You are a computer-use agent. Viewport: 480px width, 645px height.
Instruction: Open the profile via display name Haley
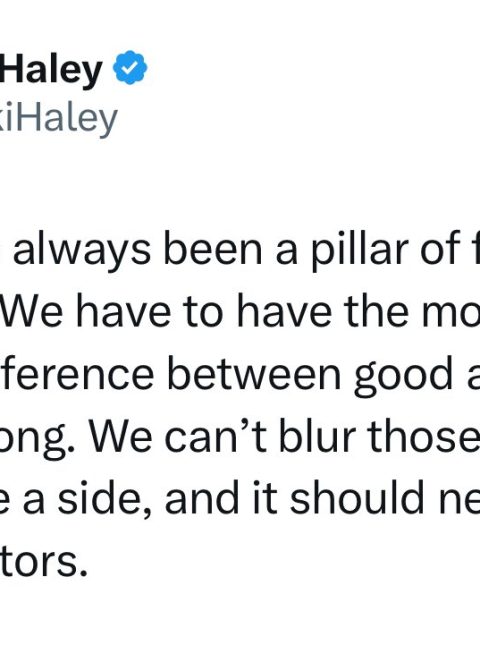pos(51,70)
